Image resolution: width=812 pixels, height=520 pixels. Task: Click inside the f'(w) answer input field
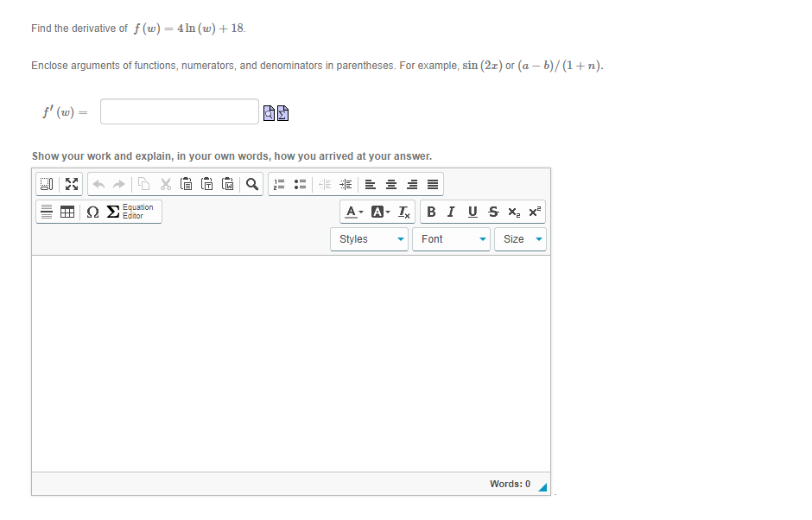pos(179,111)
